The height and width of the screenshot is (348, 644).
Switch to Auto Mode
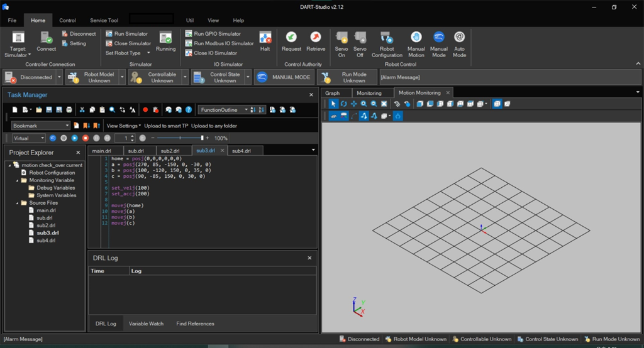(x=459, y=45)
